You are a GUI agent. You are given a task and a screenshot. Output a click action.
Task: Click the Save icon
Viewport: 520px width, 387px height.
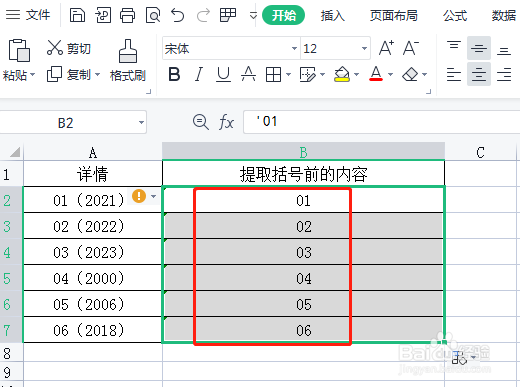(77, 15)
